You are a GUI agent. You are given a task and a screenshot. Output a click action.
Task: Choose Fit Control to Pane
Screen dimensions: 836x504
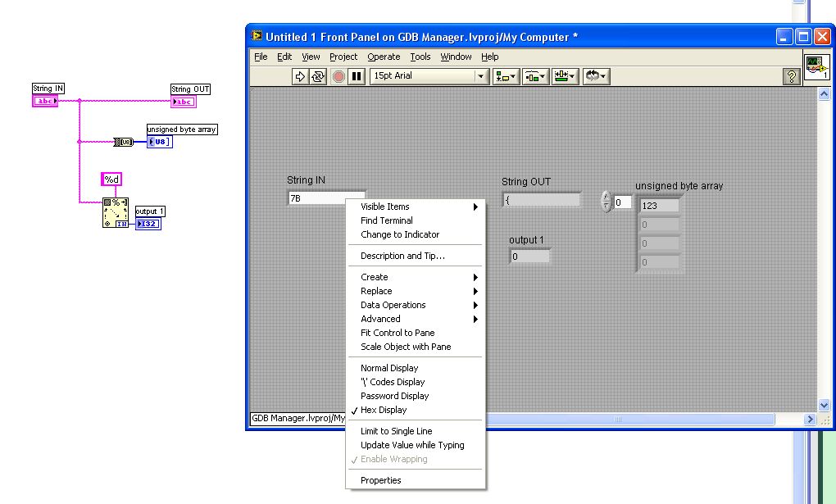pyautogui.click(x=416, y=332)
